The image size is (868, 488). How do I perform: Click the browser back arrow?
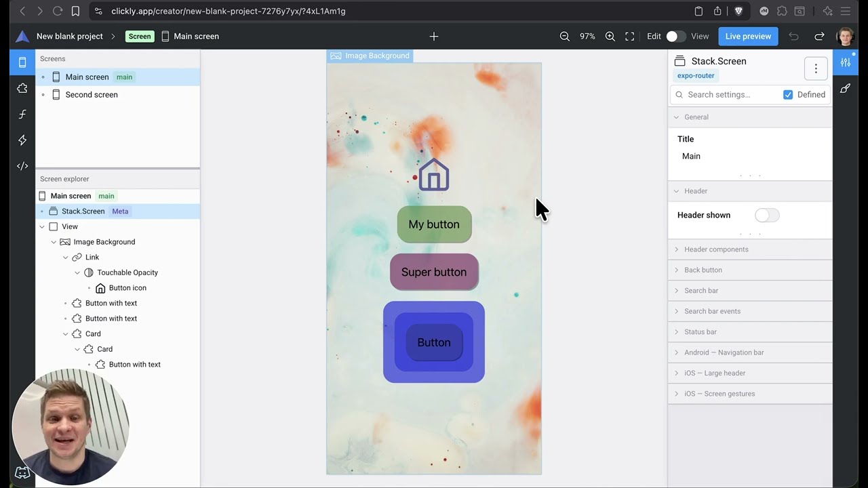(x=22, y=11)
